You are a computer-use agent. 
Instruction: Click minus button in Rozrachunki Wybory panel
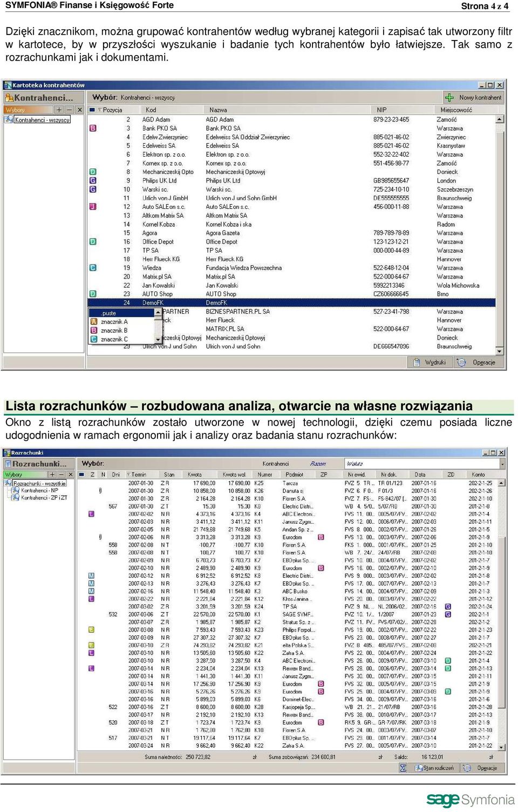pos(61,475)
